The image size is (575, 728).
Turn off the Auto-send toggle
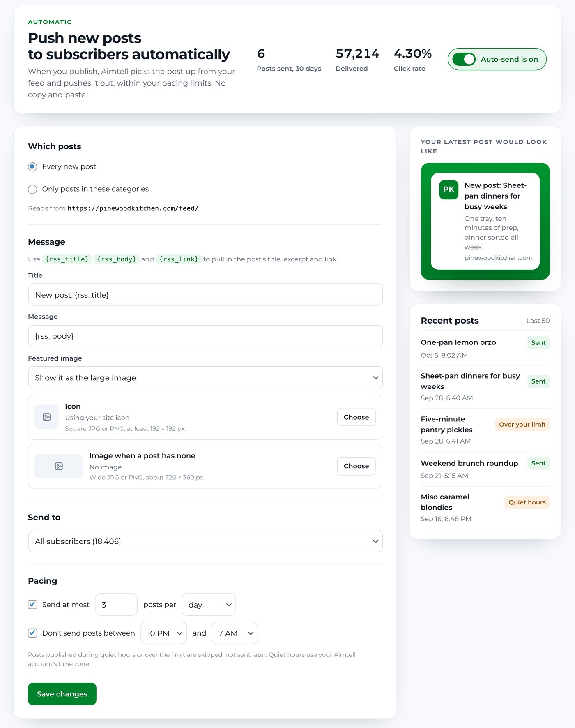[464, 59]
